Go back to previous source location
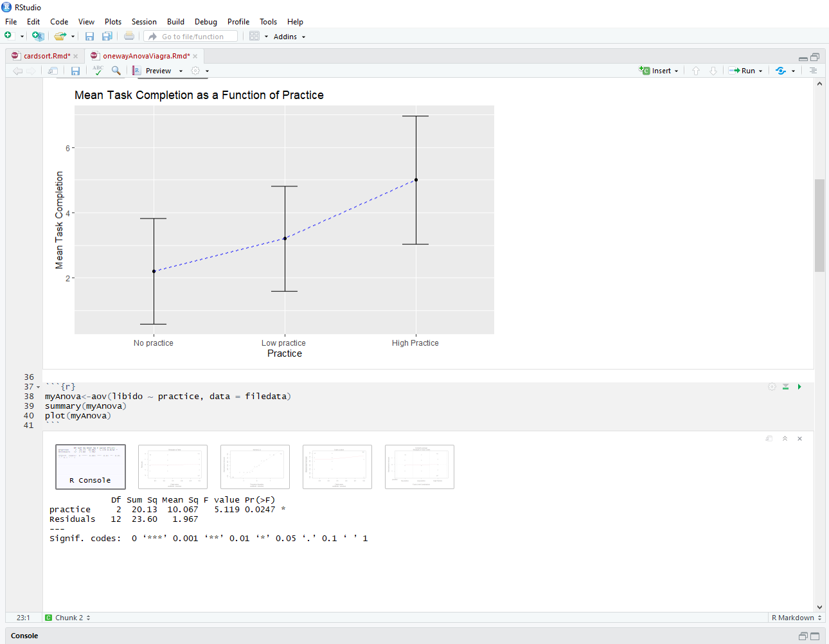 tap(18, 71)
